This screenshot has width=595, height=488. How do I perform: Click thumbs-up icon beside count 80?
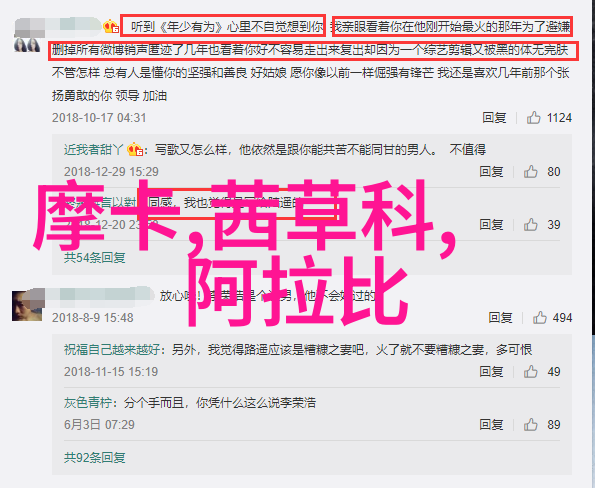530,172
